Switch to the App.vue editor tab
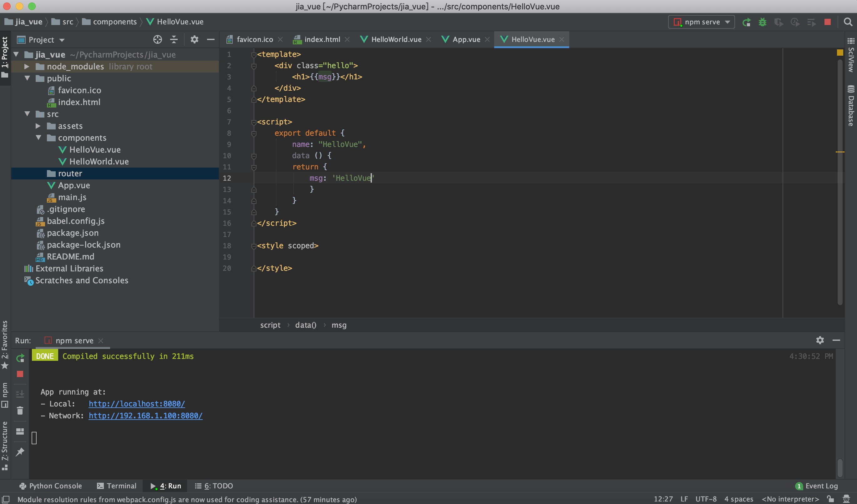The width and height of the screenshot is (857, 504). (x=466, y=39)
